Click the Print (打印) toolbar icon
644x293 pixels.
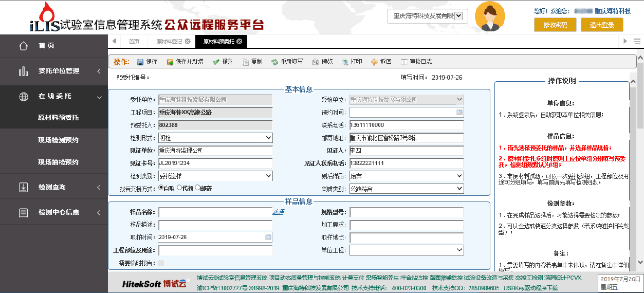click(345, 62)
